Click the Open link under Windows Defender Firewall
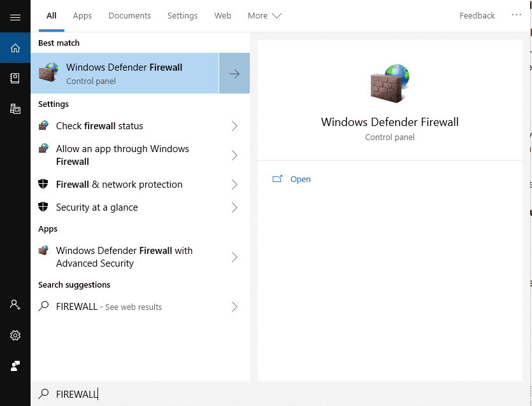532x406 pixels. (x=300, y=179)
